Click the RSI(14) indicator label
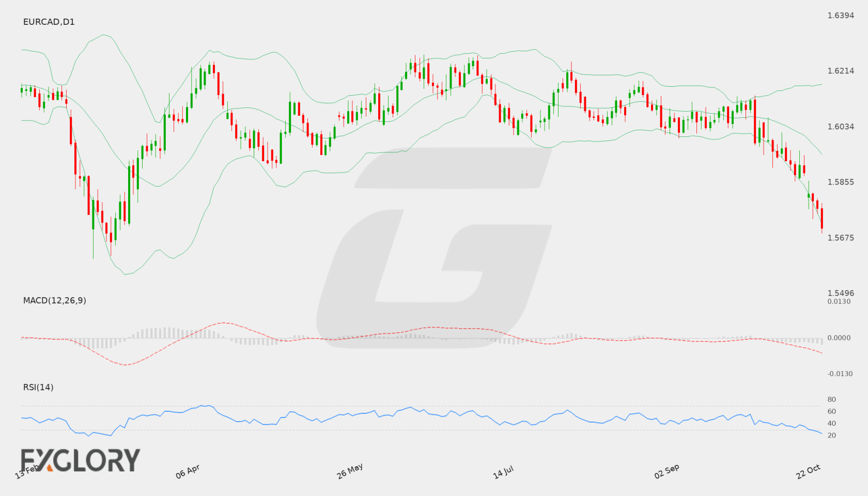868x496 pixels. tap(38, 387)
